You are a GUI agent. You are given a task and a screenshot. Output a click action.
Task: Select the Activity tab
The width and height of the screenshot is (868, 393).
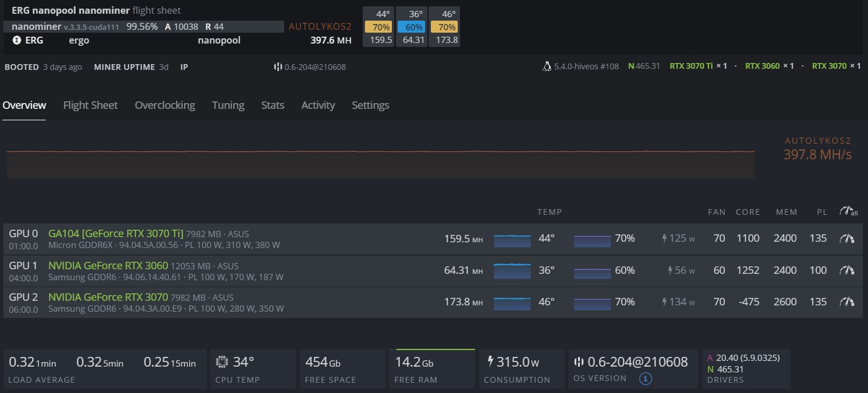coord(318,105)
